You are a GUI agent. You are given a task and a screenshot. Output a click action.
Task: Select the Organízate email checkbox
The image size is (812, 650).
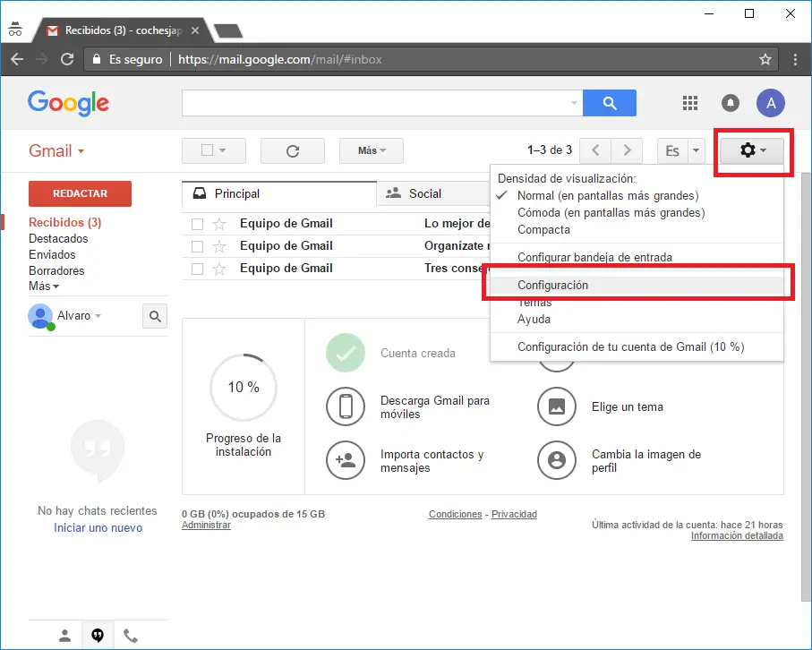(197, 246)
